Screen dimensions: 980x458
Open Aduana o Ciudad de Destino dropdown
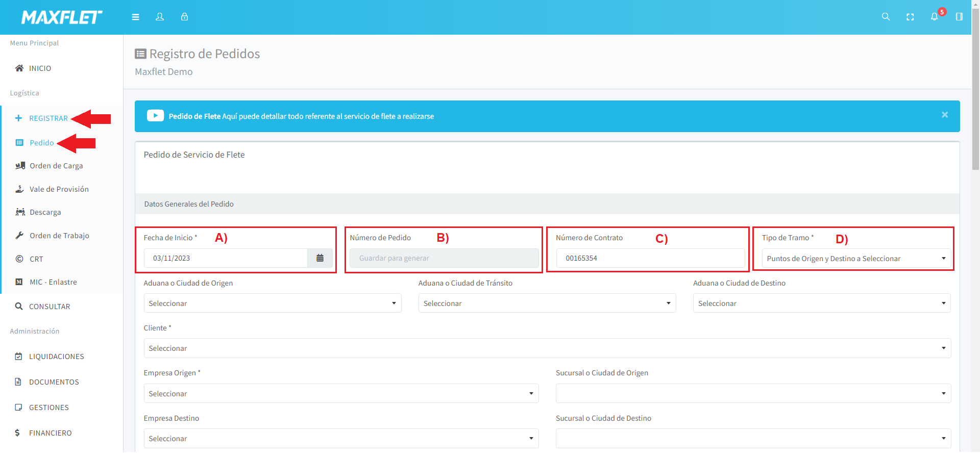(x=821, y=303)
